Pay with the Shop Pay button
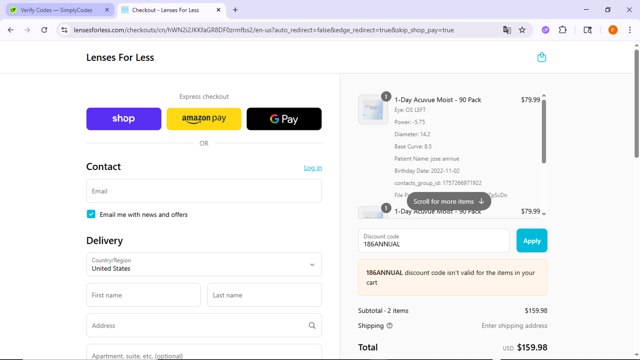 (124, 119)
